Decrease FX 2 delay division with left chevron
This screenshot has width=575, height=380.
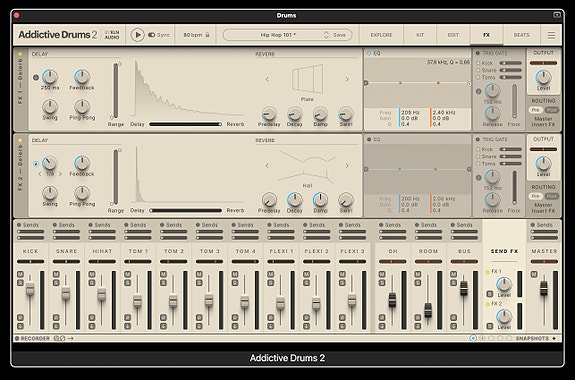(x=40, y=174)
